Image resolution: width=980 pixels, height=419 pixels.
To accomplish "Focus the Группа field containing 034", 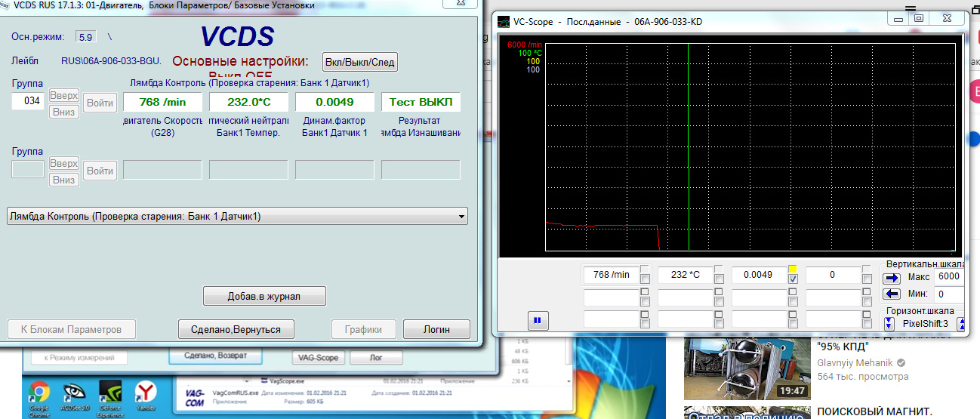I will (x=28, y=100).
